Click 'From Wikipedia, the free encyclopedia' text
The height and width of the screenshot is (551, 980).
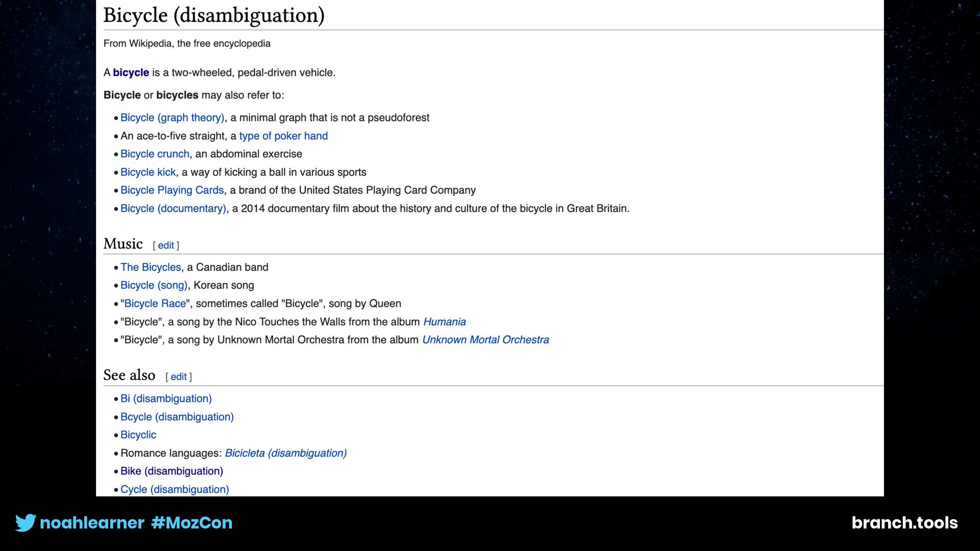tap(187, 43)
